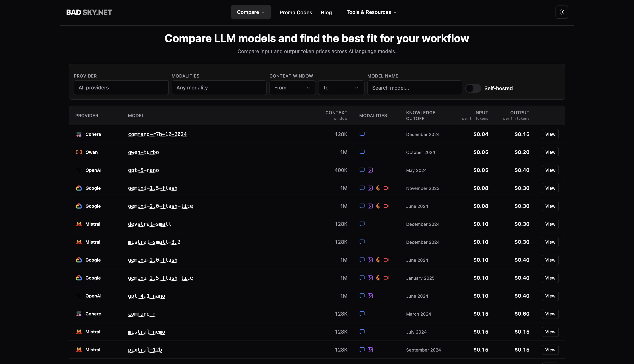Expand the Compare navigation menu

click(250, 12)
